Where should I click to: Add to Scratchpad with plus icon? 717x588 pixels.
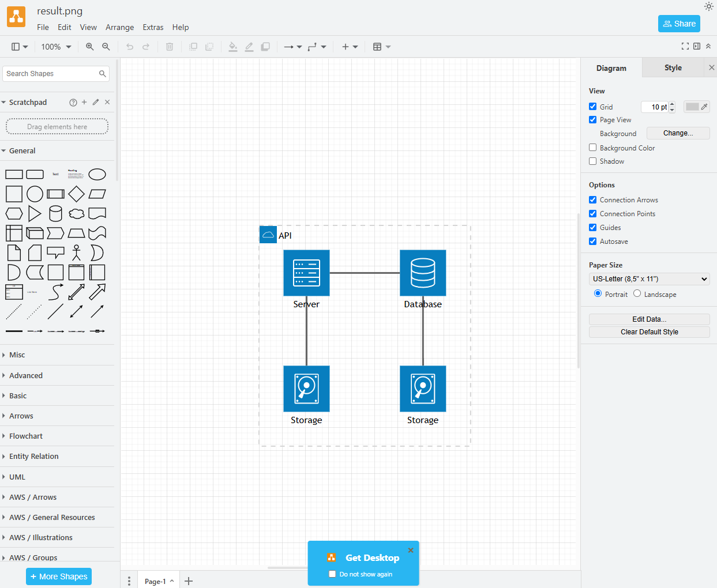coord(84,102)
